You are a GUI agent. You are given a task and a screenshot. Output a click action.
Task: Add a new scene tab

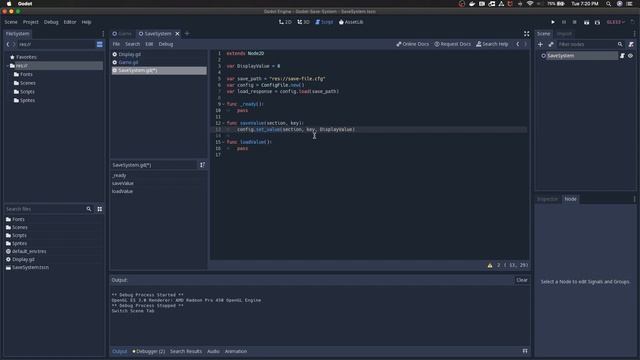point(187,33)
